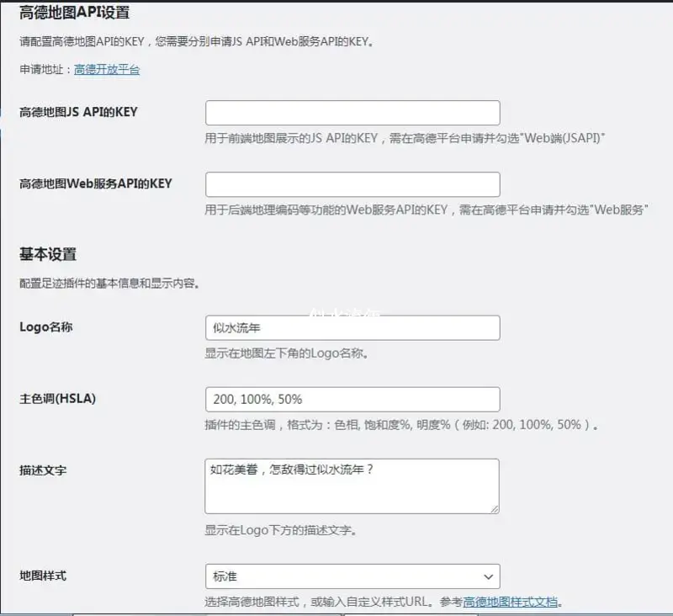Click the hint text 显示在地图左下角的Logo名称
This screenshot has width=673, height=616.
(286, 353)
